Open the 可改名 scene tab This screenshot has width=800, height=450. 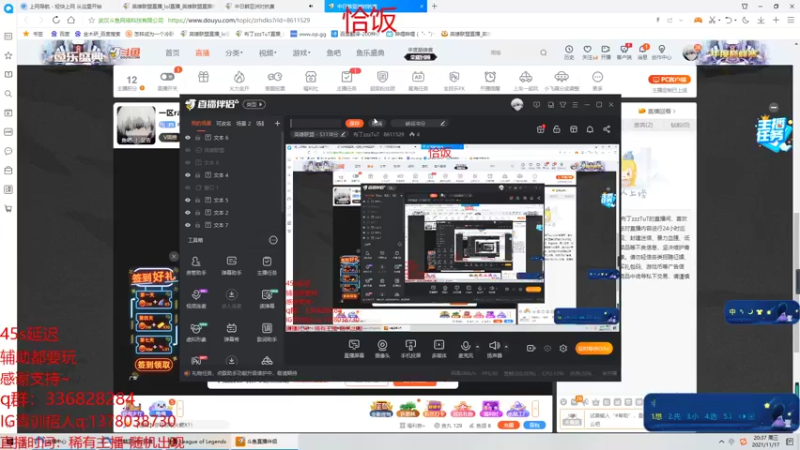[223, 123]
